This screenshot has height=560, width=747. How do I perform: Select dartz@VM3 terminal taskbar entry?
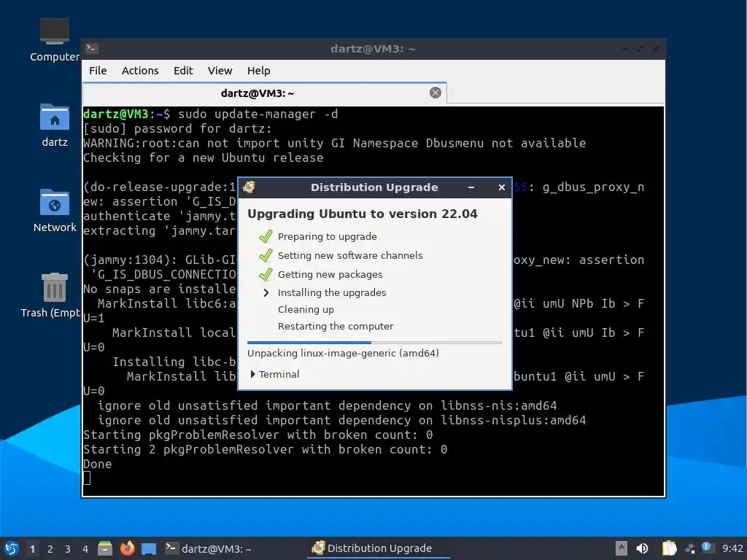click(208, 548)
